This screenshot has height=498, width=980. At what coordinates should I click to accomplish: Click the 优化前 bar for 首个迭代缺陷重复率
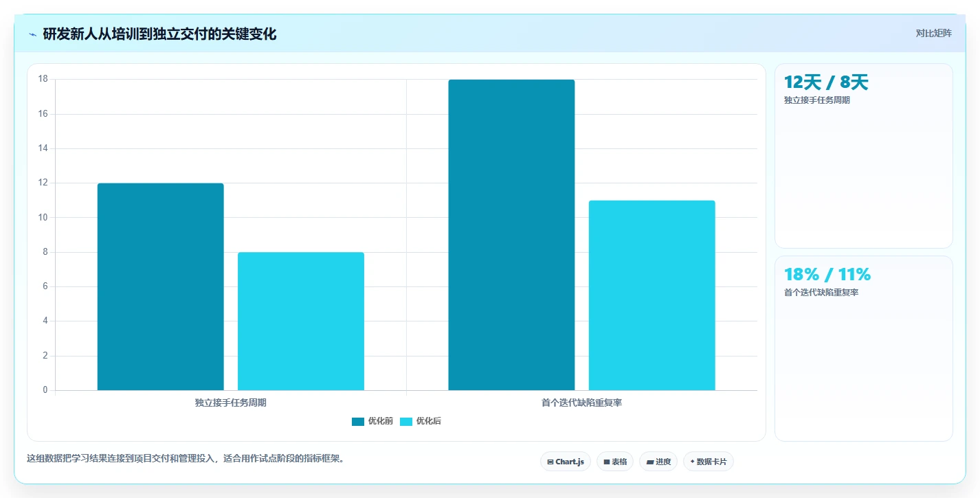pyautogui.click(x=511, y=235)
